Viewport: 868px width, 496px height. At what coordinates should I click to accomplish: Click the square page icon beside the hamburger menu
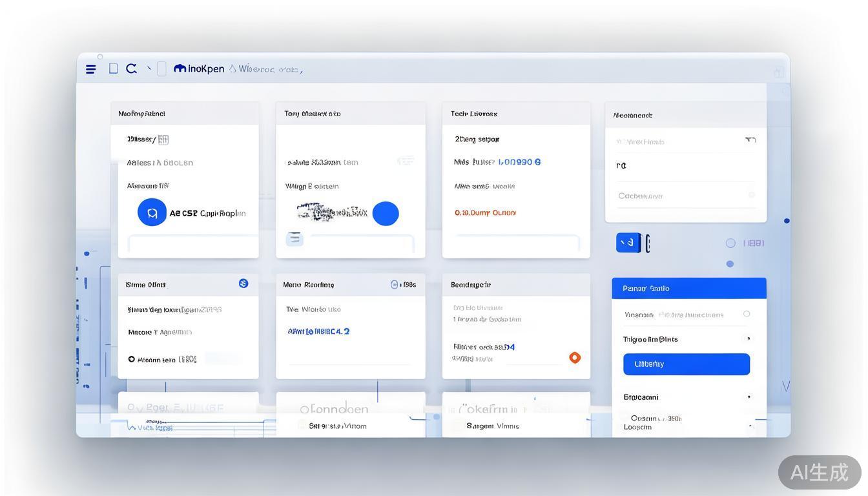pos(114,68)
